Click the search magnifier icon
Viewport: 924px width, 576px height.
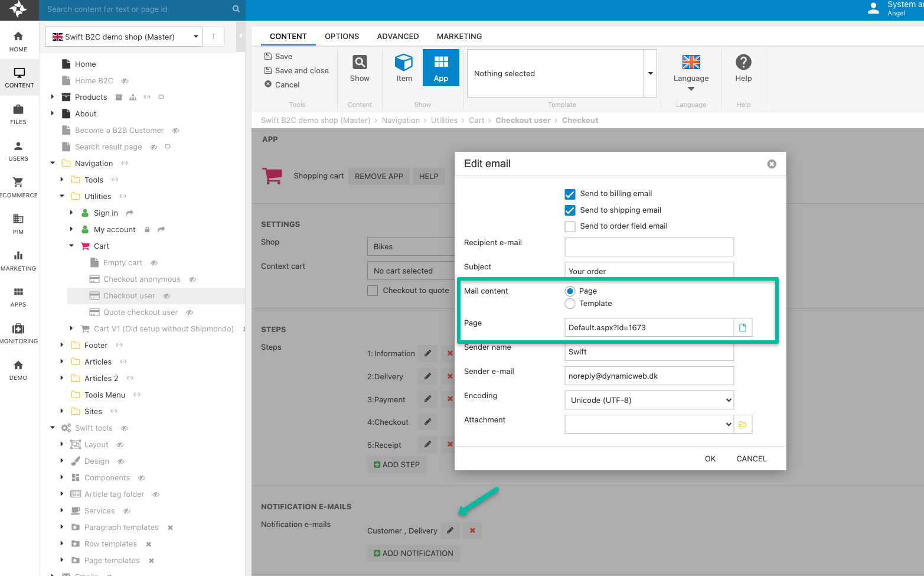pos(236,9)
